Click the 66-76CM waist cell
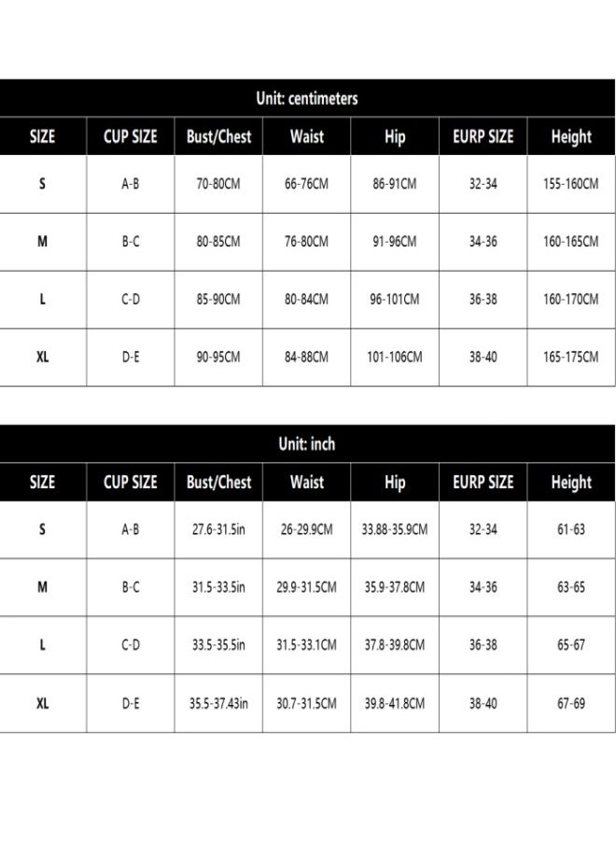This screenshot has height=844, width=616. point(307,184)
